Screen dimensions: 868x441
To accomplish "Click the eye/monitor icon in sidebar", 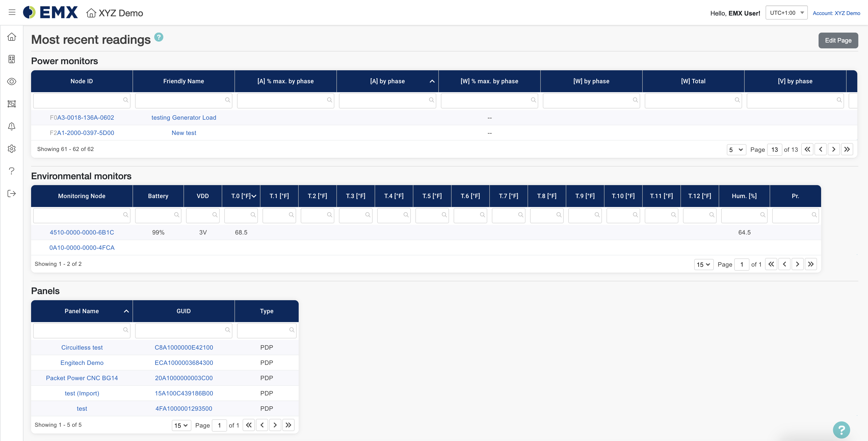I will (12, 81).
